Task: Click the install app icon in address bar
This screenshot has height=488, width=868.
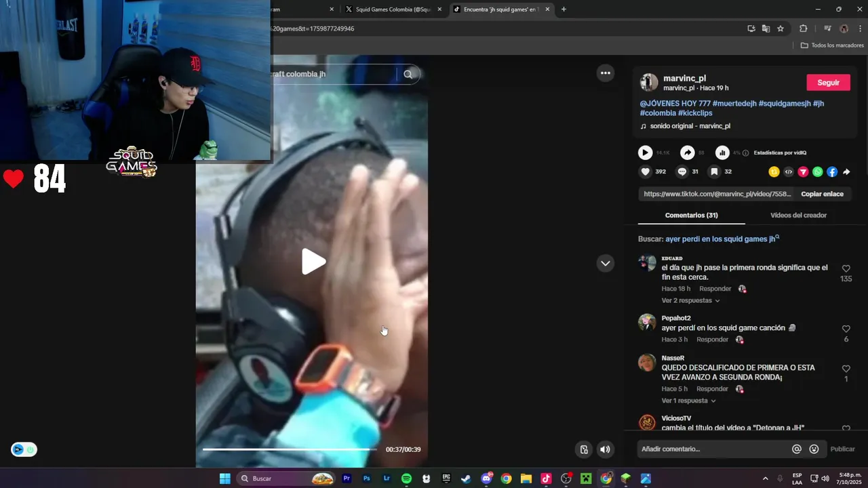Action: [751, 28]
